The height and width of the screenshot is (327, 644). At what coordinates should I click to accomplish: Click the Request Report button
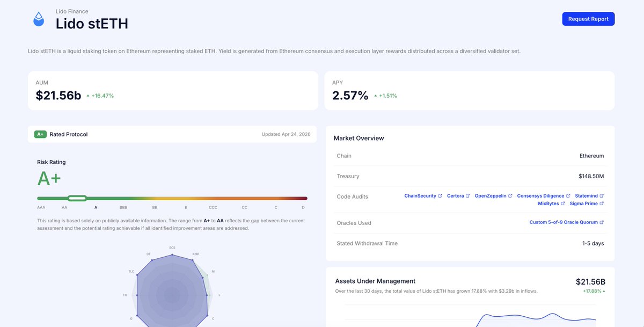click(588, 19)
